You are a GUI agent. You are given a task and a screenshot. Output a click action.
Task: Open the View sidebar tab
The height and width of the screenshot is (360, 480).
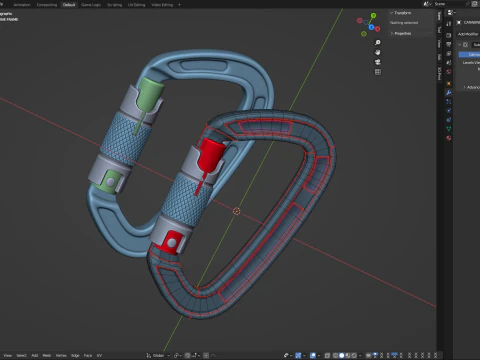coord(439,43)
